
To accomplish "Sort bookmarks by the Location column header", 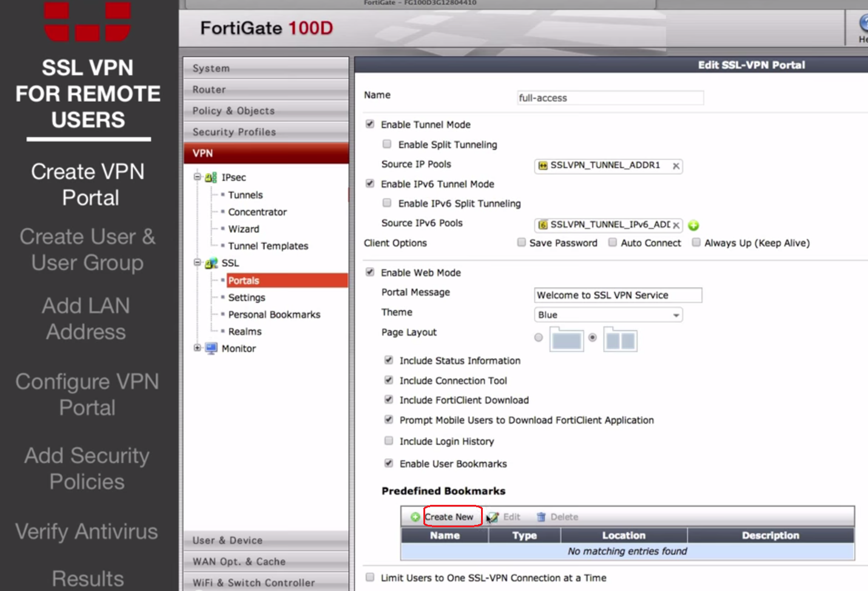I will (624, 535).
